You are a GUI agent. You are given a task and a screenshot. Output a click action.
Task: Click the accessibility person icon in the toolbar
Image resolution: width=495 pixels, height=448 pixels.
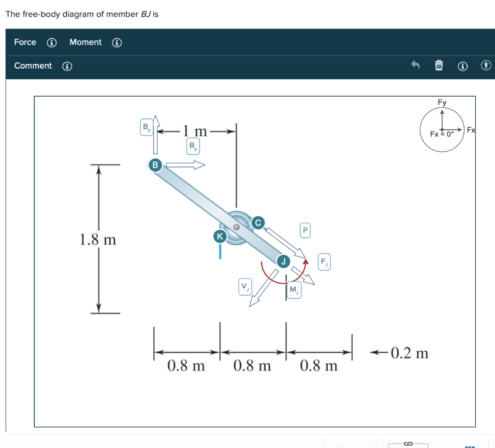click(486, 65)
